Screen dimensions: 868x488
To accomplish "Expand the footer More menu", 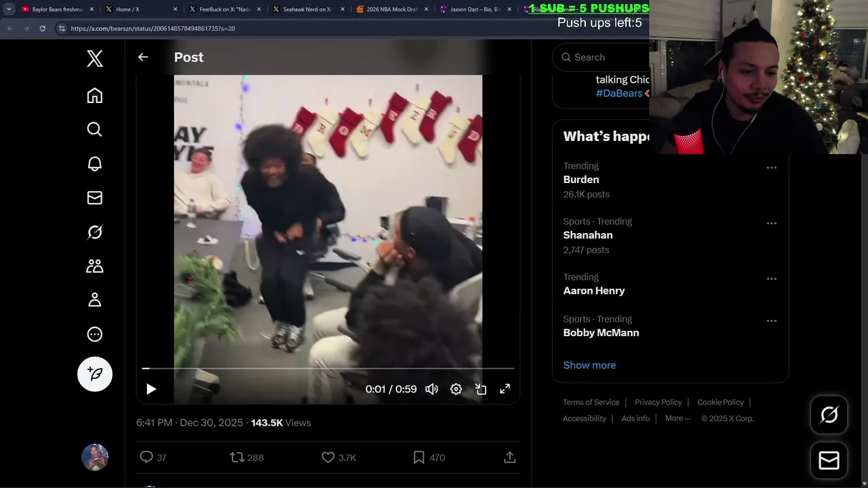I will [x=677, y=418].
